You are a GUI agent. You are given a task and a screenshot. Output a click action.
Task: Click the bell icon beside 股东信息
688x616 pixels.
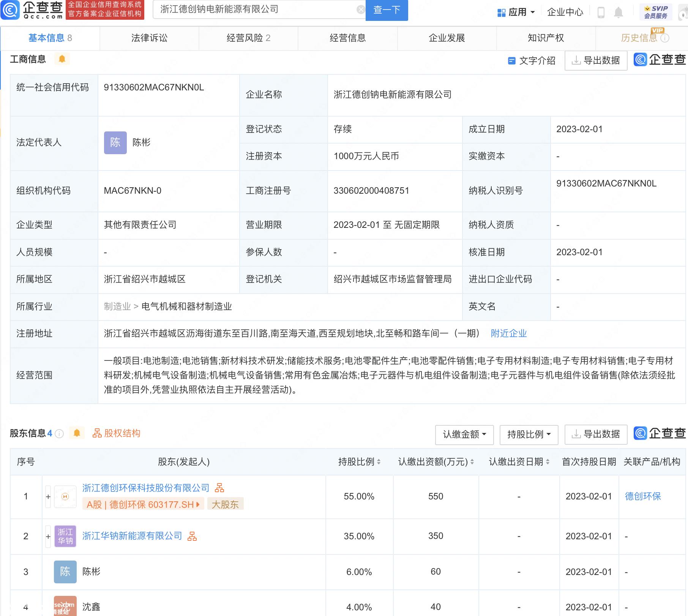(77, 433)
